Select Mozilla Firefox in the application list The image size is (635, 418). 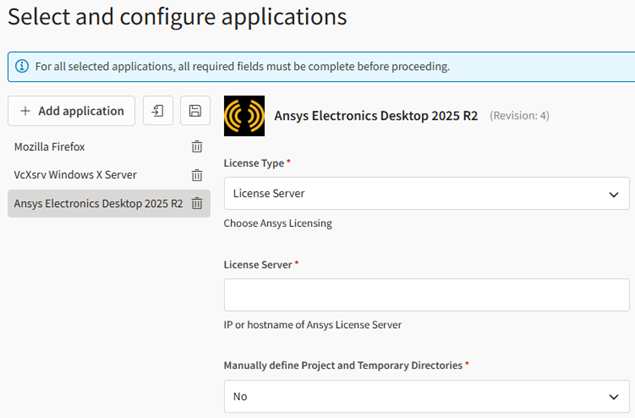[x=49, y=147]
